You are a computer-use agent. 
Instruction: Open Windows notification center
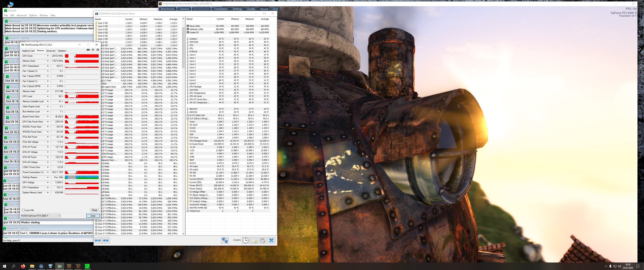point(638,266)
